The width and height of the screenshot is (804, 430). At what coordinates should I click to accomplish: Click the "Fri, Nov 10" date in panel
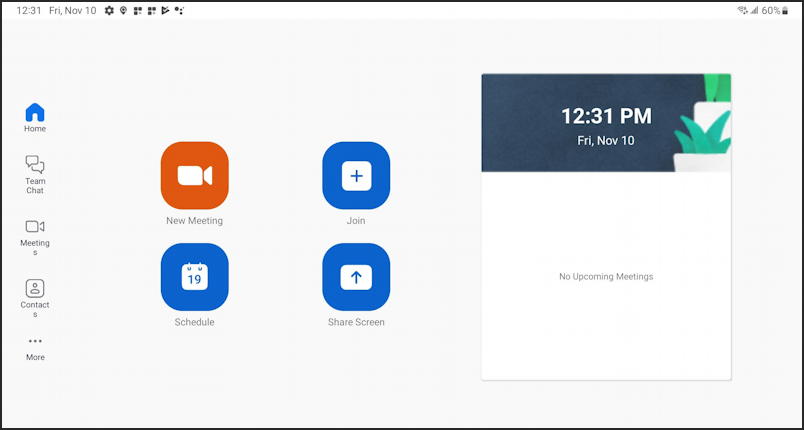pyautogui.click(x=606, y=140)
